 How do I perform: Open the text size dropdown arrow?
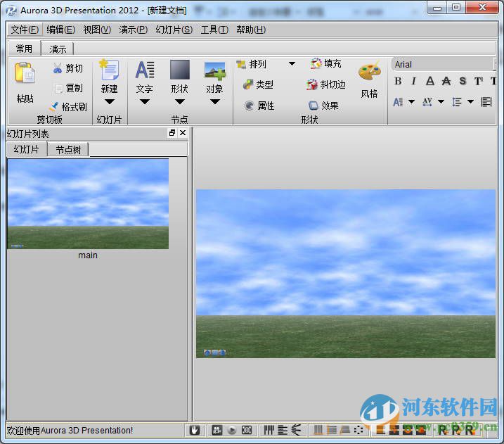pos(411,102)
